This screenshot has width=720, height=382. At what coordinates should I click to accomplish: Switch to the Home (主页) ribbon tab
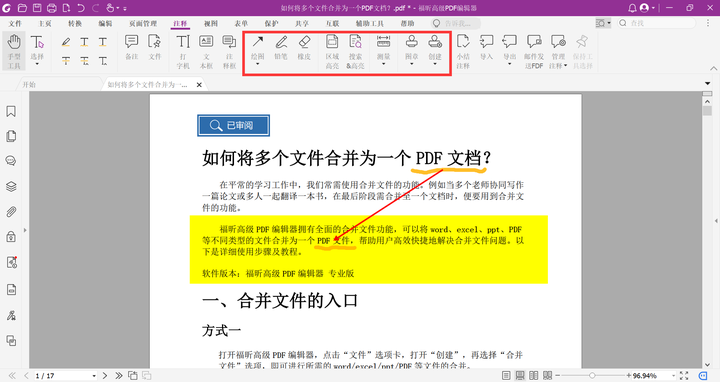point(45,23)
